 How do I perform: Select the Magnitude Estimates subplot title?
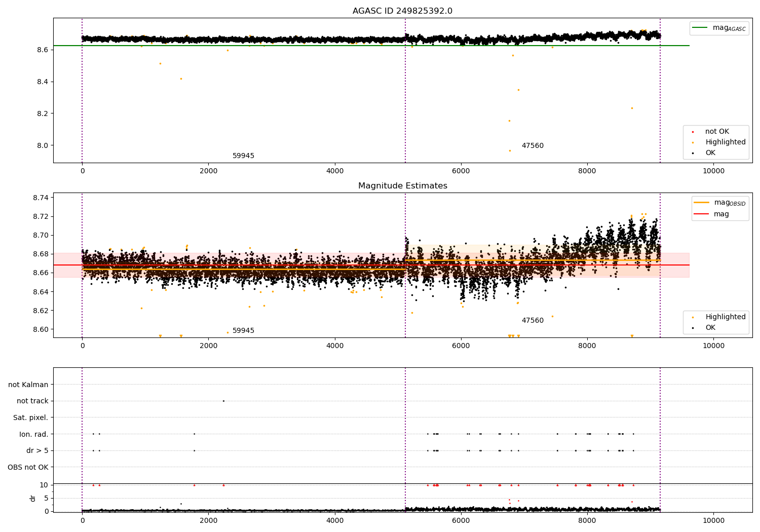pyautogui.click(x=402, y=186)
